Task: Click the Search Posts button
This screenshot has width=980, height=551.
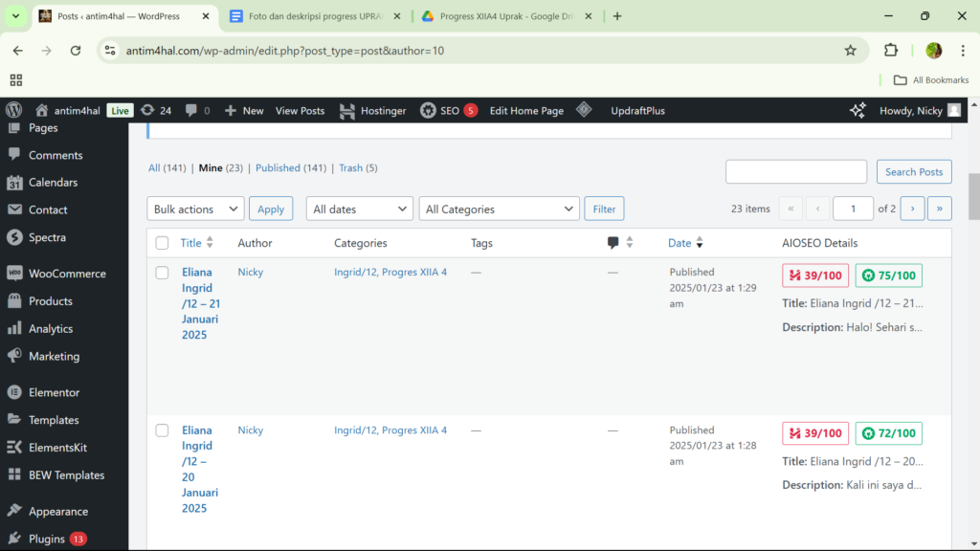Action: 914,172
